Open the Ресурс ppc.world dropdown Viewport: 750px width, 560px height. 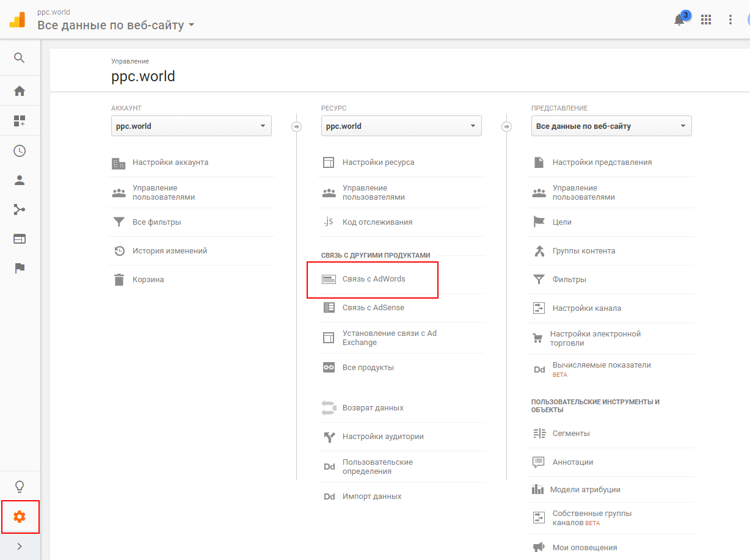401,126
